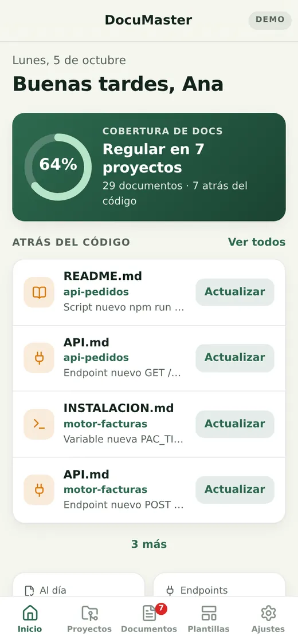Tap the plug icon of motor-facturas API.md
The width and height of the screenshot is (298, 644).
39,490
